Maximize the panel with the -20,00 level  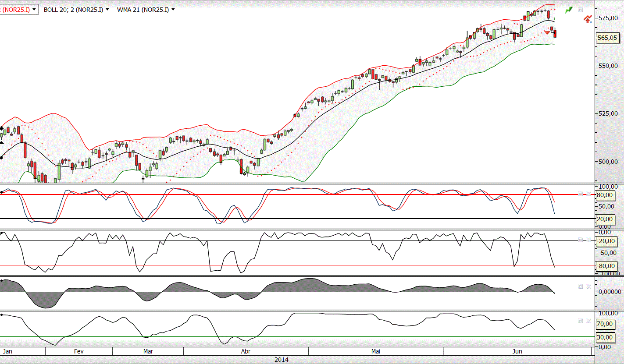(x=581, y=240)
